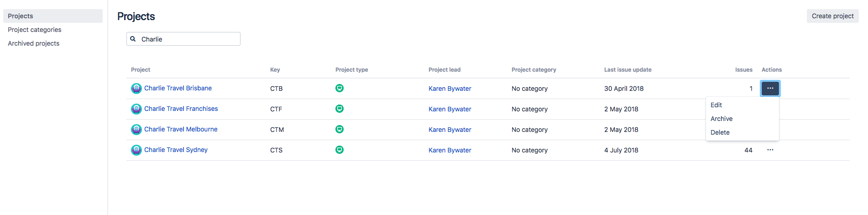Go to Project categories in sidebar
This screenshot has height=215, width=868.
pos(35,30)
